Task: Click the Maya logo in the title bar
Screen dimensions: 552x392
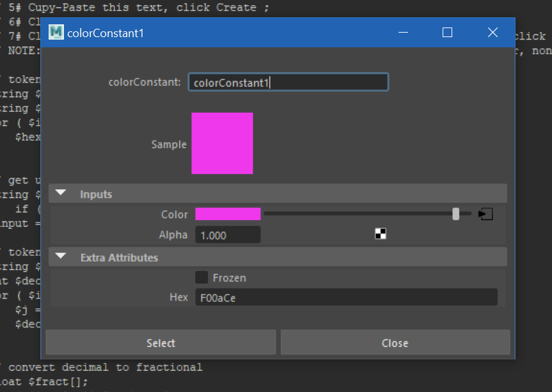Action: click(55, 31)
